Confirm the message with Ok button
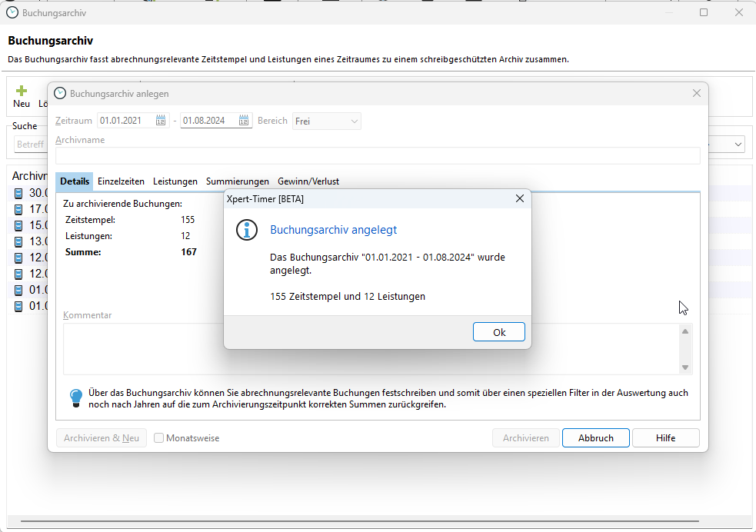The width and height of the screenshot is (756, 532). click(x=499, y=332)
